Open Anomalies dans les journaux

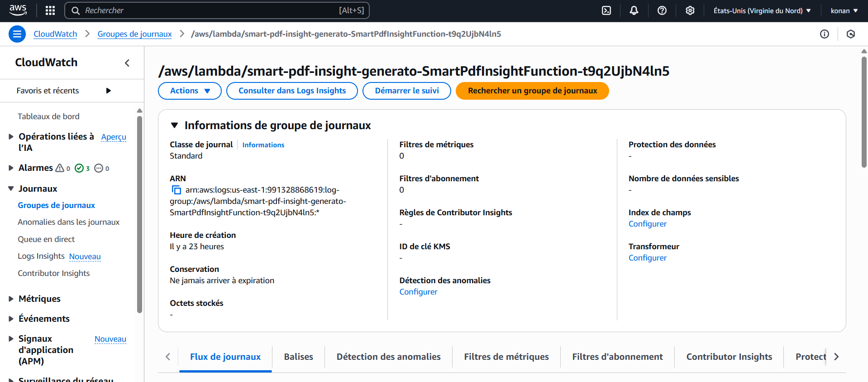(68, 222)
